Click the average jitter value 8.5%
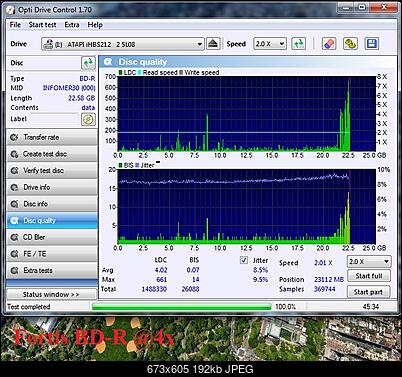The width and height of the screenshot is (402, 377). click(x=260, y=270)
